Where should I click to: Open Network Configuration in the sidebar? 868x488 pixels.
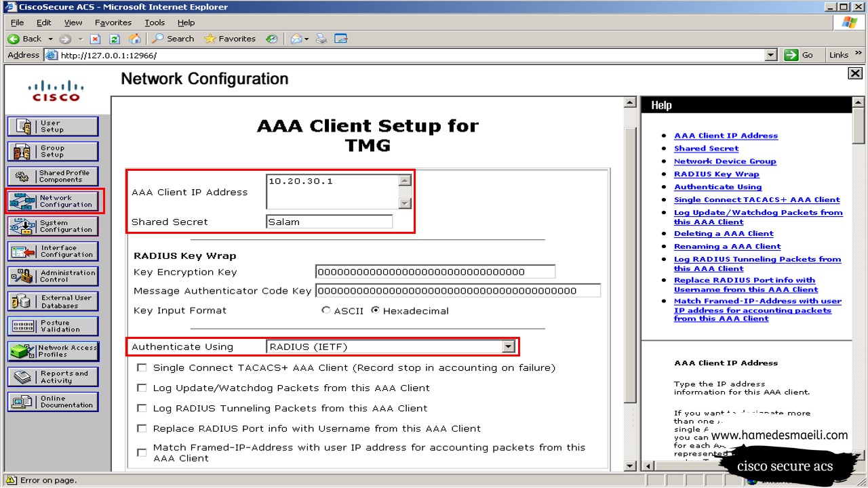53,201
